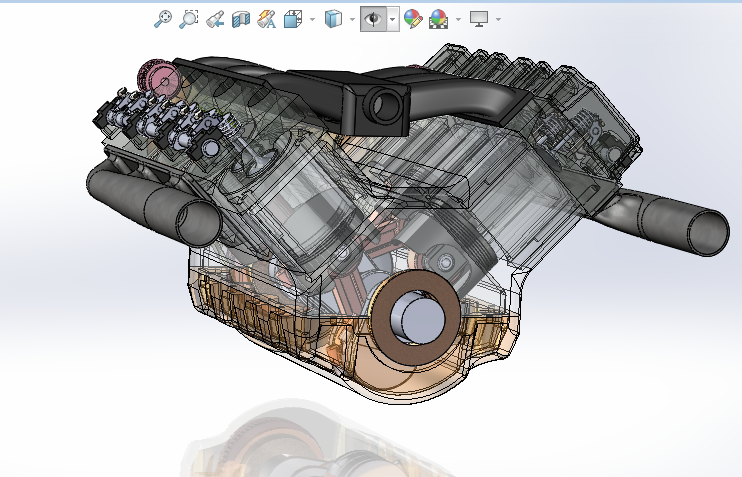Activate the Section View tool
This screenshot has width=742, height=477.
click(x=241, y=19)
